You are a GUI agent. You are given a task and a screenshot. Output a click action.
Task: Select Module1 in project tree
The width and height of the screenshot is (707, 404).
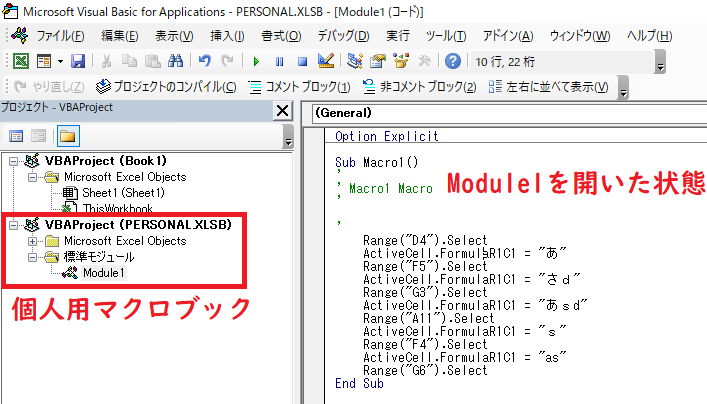[x=104, y=273]
